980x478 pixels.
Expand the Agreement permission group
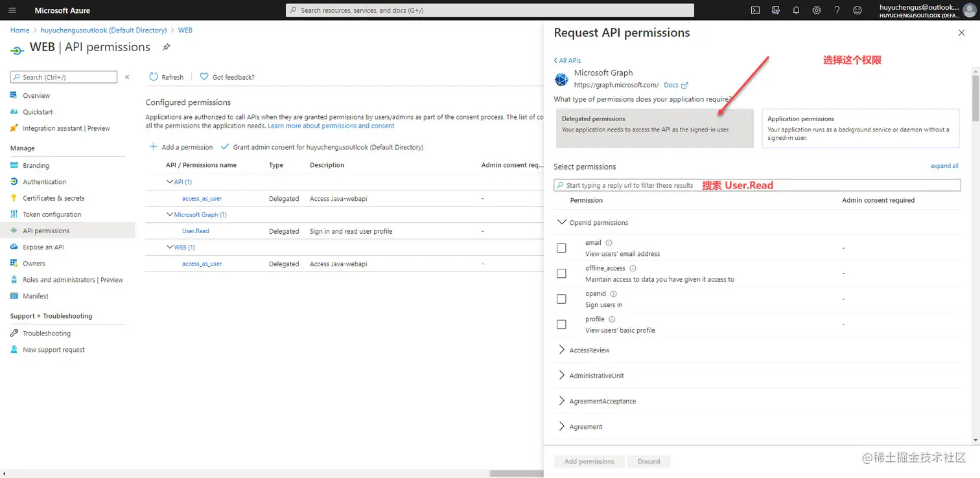tap(561, 427)
